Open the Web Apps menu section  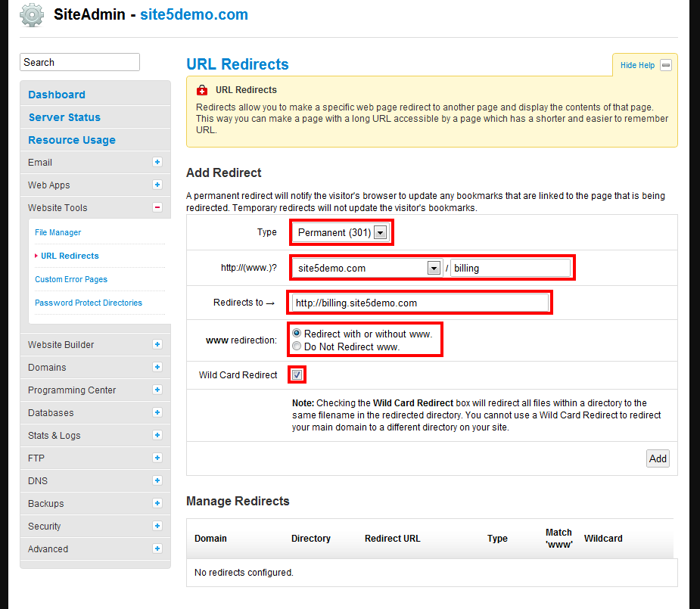[x=95, y=185]
